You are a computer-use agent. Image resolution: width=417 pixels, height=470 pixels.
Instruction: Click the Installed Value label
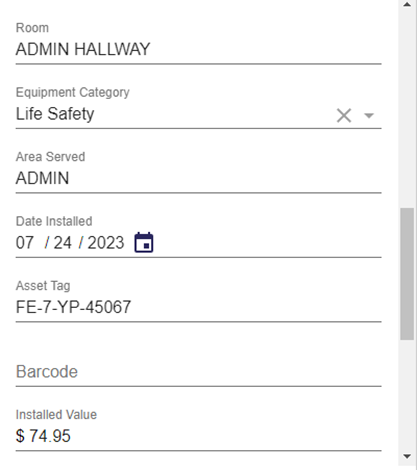point(56,415)
